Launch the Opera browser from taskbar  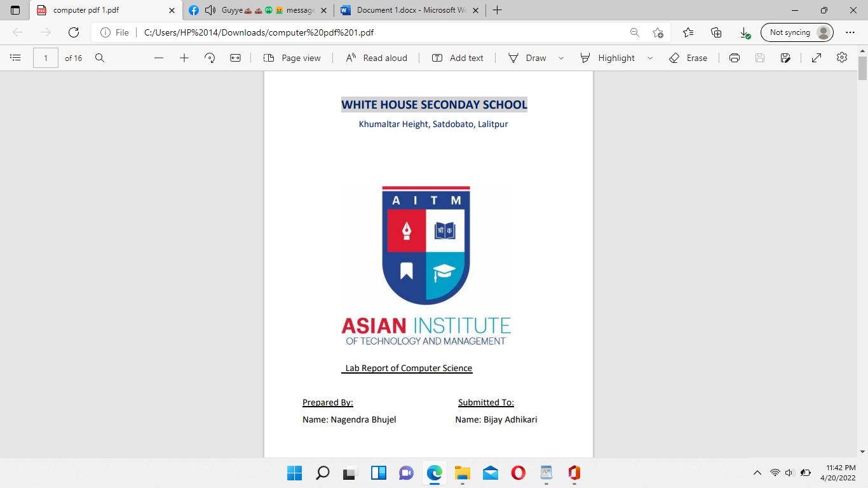518,473
